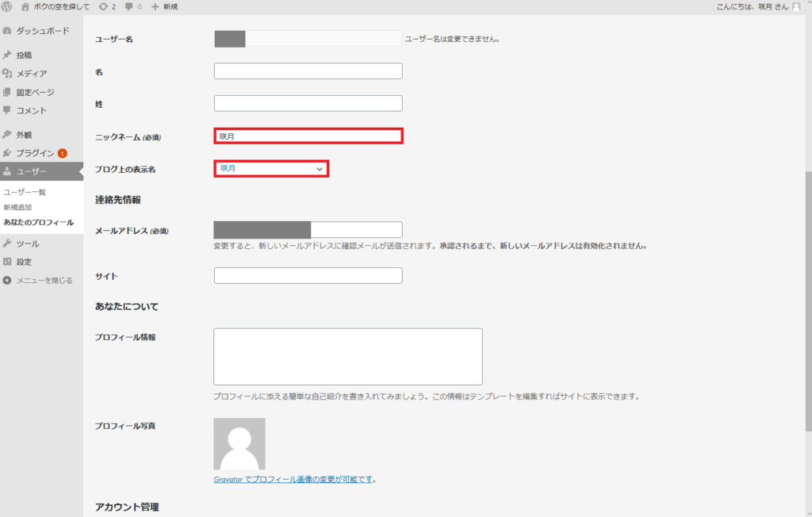Click the 名 input field
Viewport: 812px width, 517px height.
coord(308,71)
